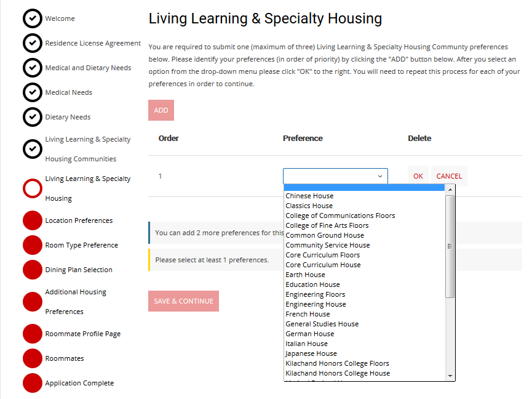Viewport: 532px width, 399px height.
Task: Select Chinese House from the list
Action: click(x=309, y=196)
